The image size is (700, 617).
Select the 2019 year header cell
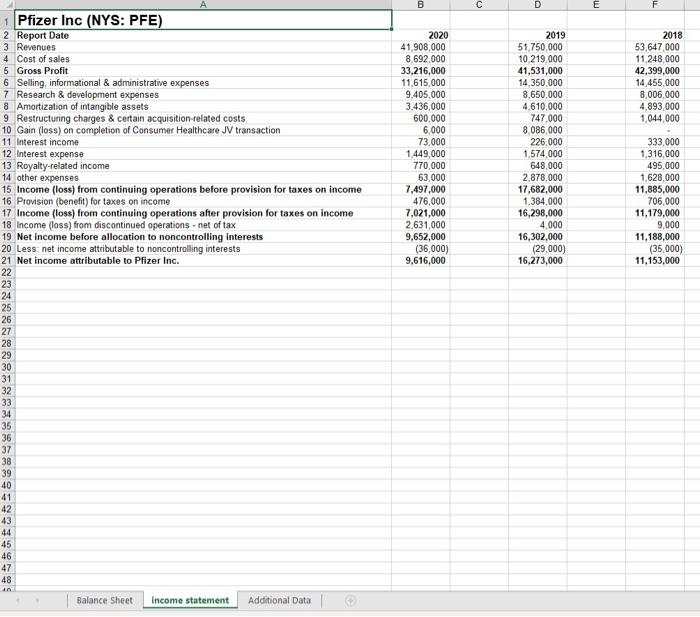point(538,35)
